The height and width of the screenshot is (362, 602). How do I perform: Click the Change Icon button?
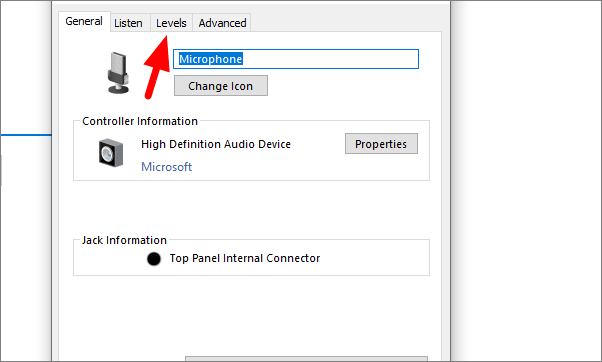(221, 86)
